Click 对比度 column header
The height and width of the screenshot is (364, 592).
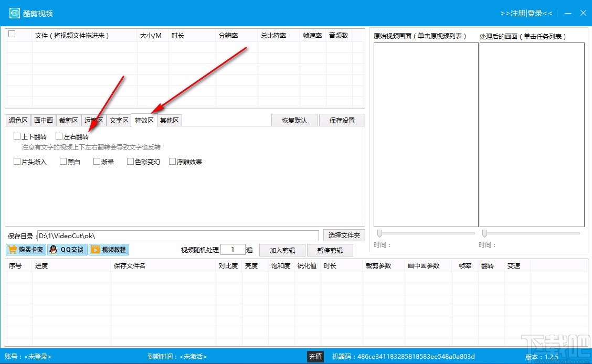tap(229, 265)
